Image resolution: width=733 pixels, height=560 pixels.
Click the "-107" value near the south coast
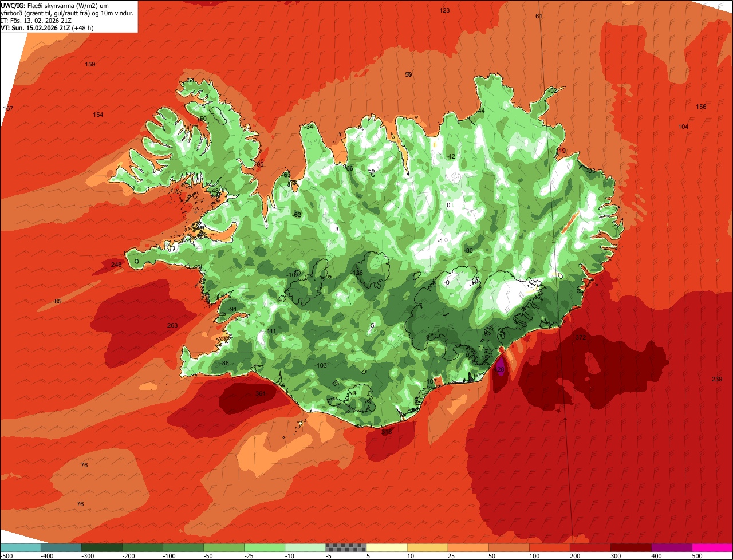[x=431, y=381]
